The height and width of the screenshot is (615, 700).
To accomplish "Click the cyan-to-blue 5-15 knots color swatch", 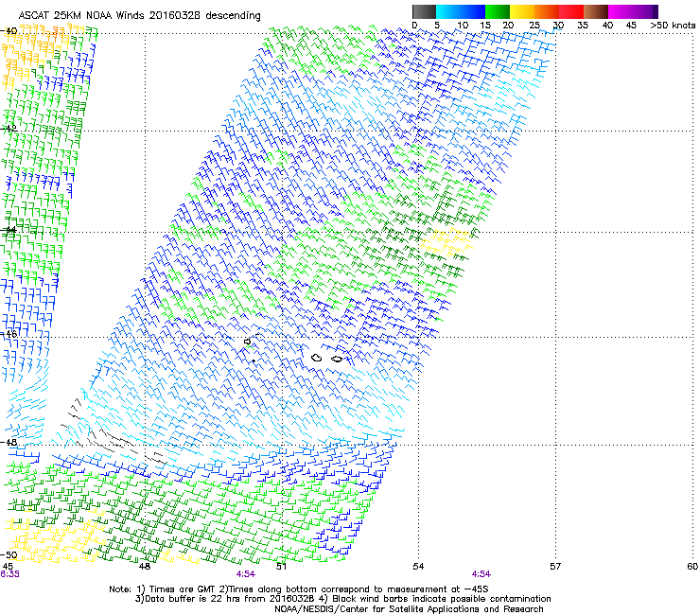I will (461, 11).
